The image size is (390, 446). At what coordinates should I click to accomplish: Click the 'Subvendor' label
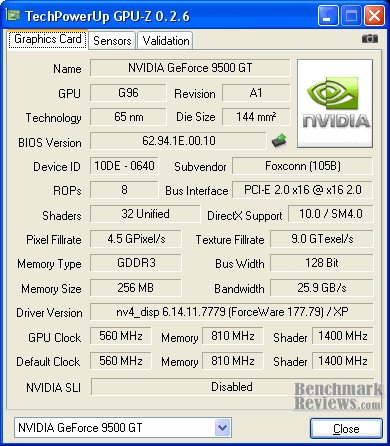(200, 167)
